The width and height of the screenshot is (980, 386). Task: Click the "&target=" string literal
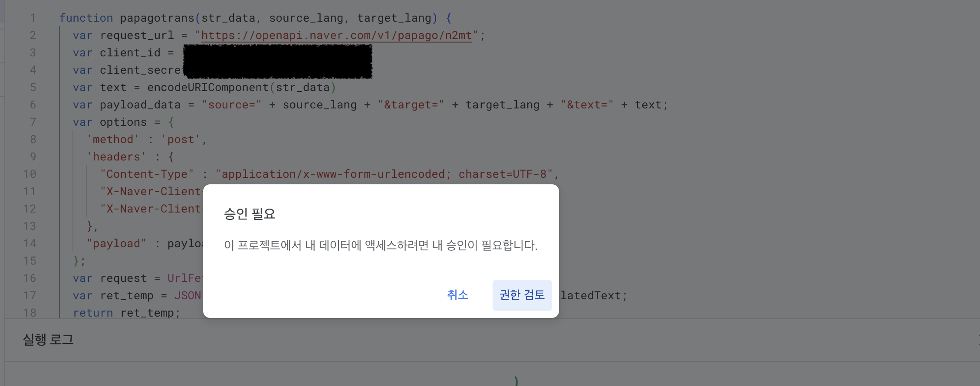pyautogui.click(x=411, y=105)
